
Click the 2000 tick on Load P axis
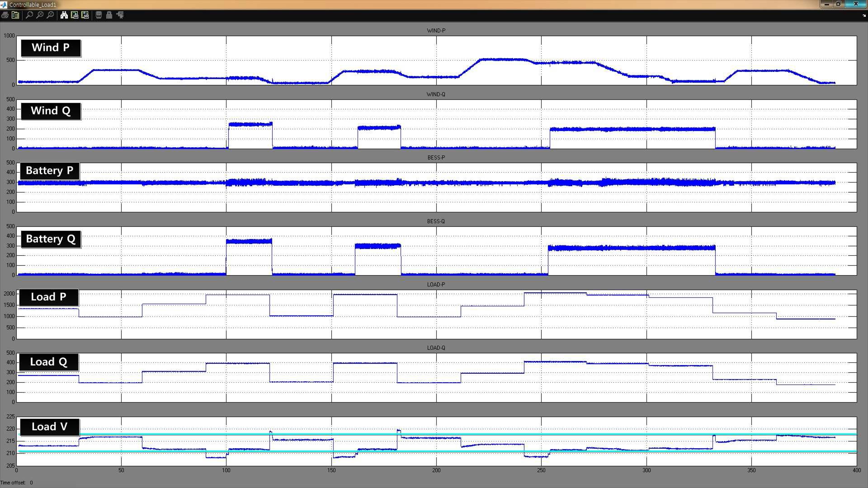tap(9, 294)
